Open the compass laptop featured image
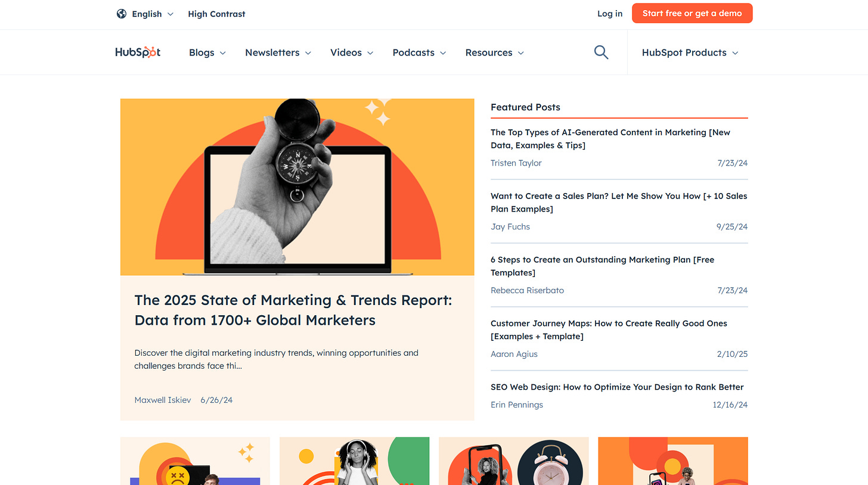The width and height of the screenshot is (868, 485). (297, 187)
